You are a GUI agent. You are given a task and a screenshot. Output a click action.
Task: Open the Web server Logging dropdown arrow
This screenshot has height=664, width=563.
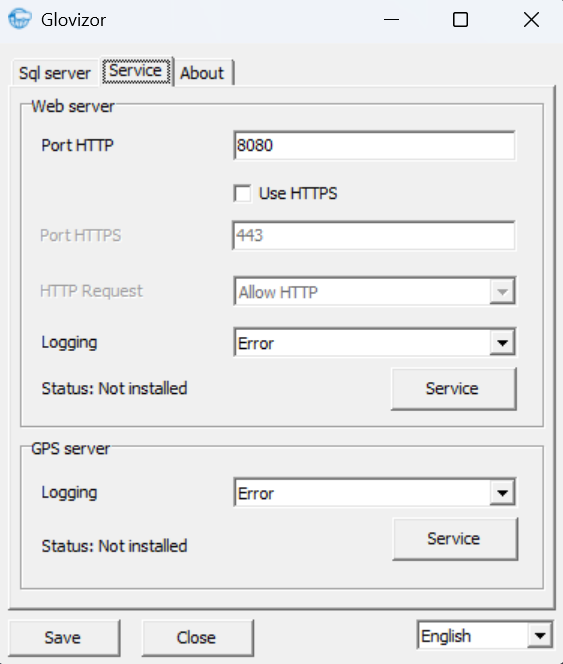pos(502,342)
